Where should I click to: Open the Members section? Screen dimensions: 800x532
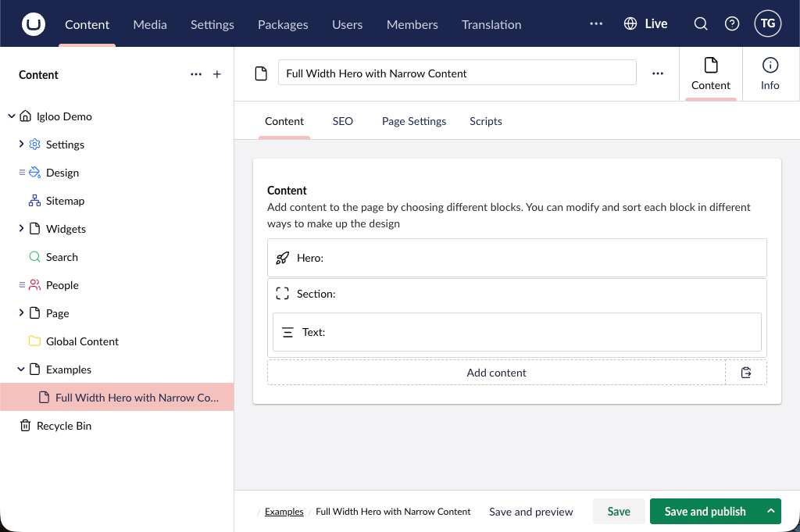[412, 24]
